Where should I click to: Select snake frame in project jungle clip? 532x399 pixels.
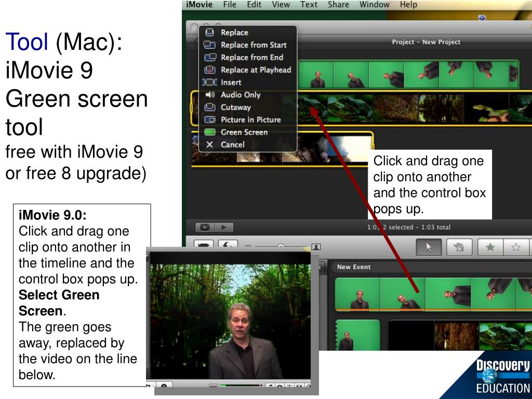pos(486,108)
